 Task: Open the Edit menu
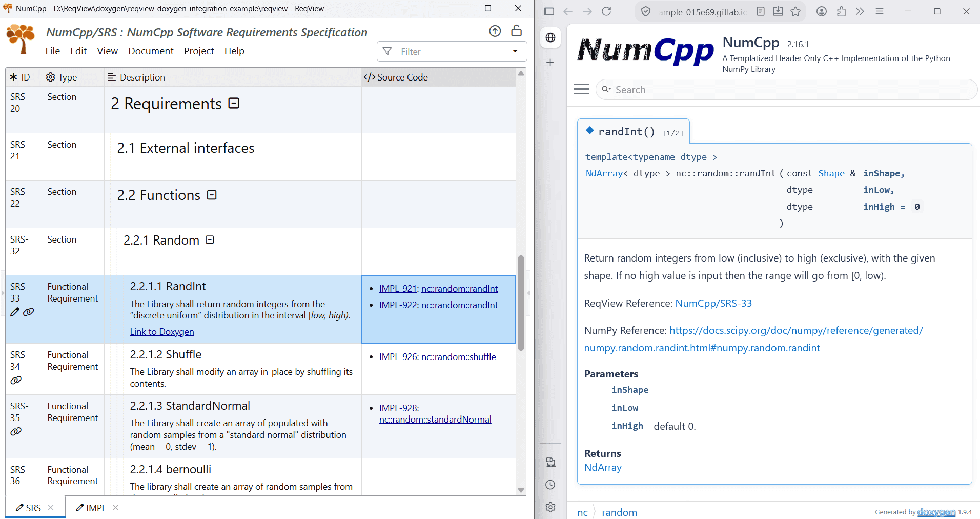click(78, 51)
